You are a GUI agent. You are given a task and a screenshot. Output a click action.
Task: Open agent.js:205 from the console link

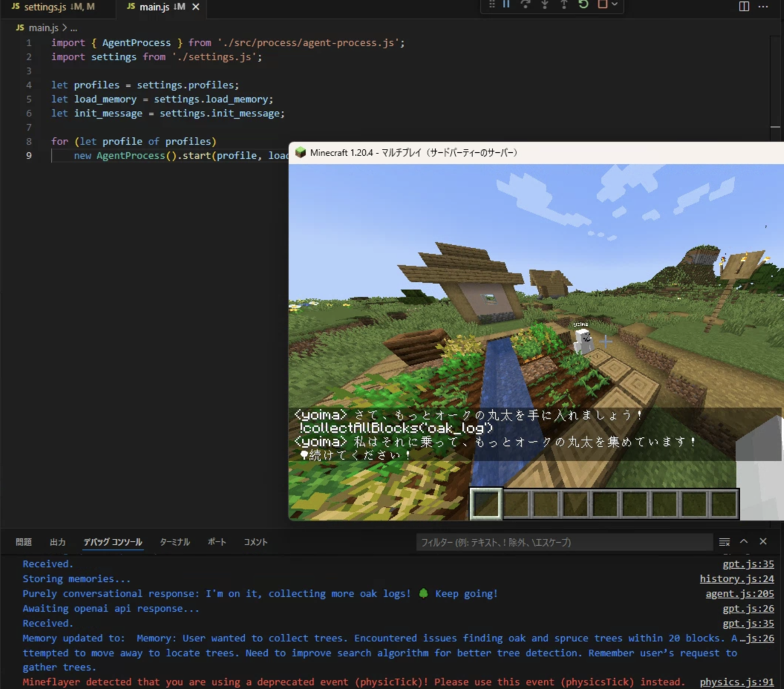pyautogui.click(x=739, y=593)
